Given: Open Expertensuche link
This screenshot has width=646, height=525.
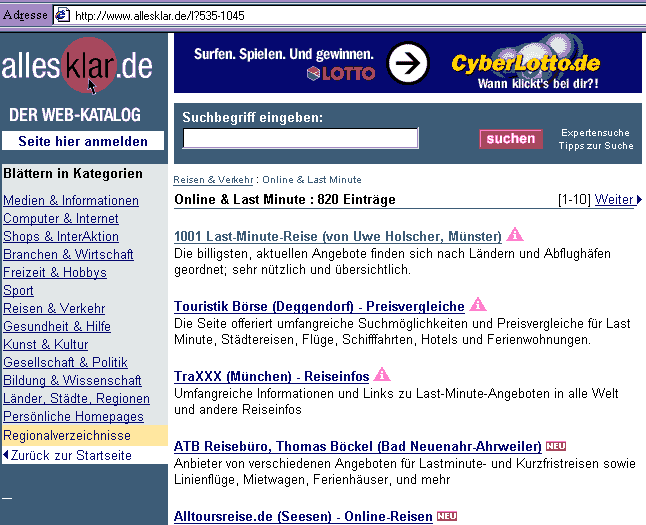Looking at the screenshot, I should (595, 133).
